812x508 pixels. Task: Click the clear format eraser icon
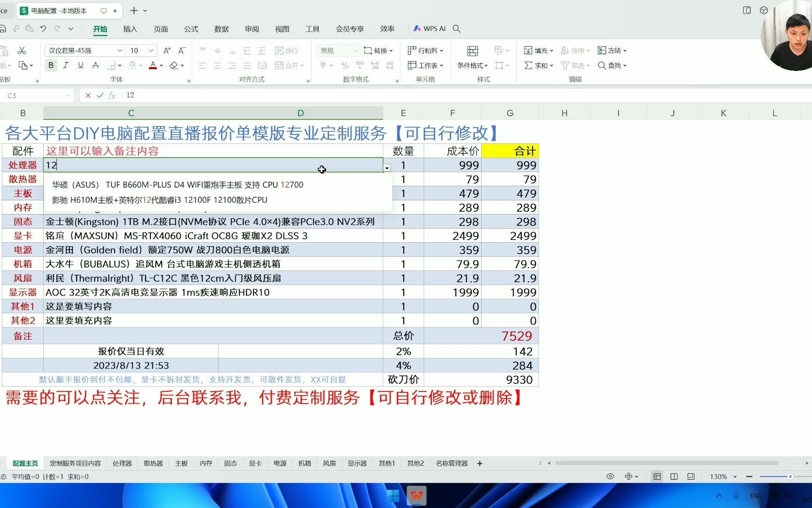click(x=174, y=65)
